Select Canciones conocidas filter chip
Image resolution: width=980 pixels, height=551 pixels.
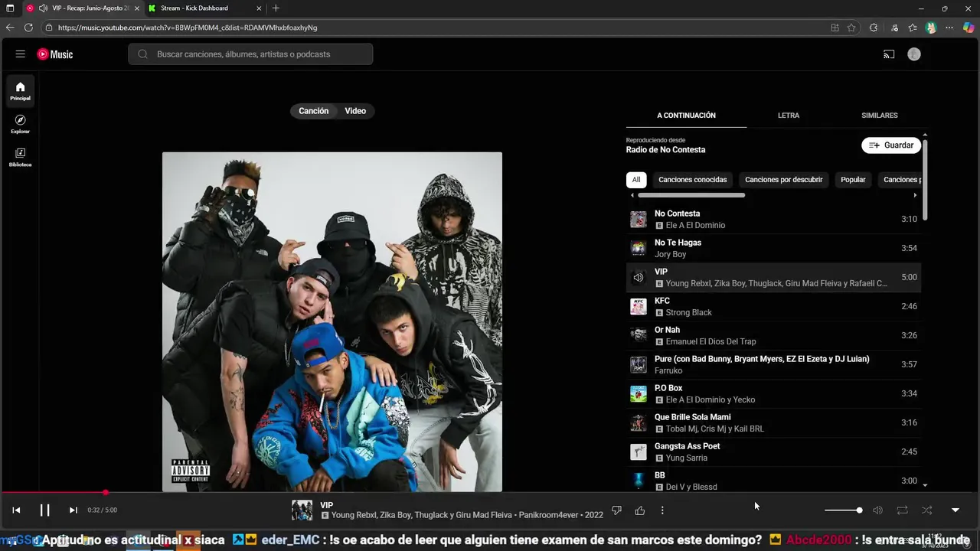click(693, 180)
